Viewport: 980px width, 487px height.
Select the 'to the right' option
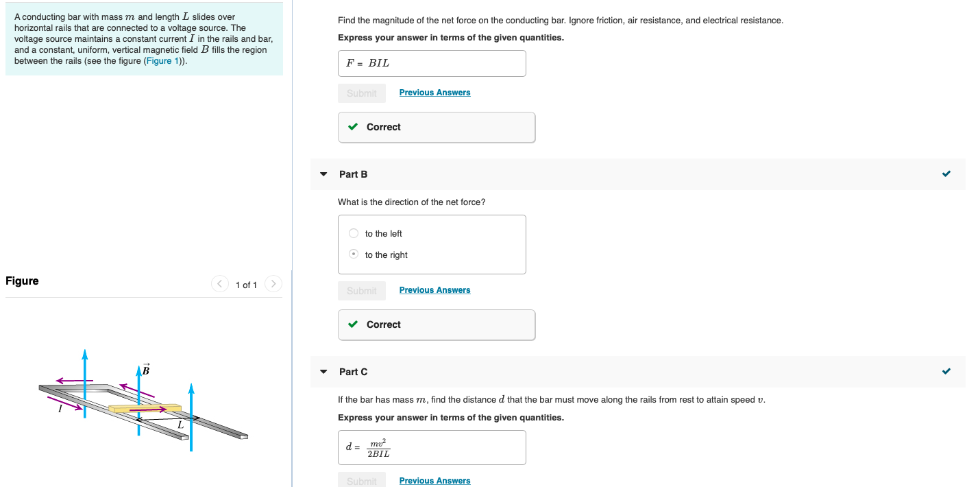pos(353,254)
